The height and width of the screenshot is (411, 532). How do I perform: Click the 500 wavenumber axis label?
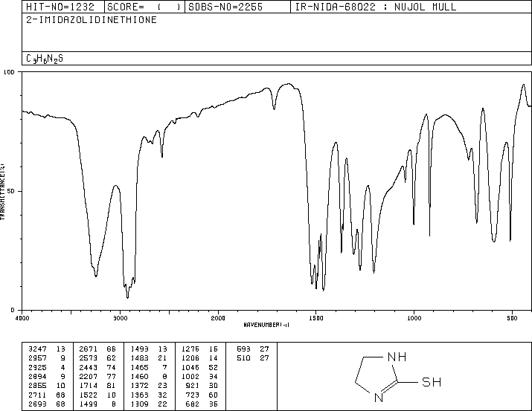click(512, 318)
